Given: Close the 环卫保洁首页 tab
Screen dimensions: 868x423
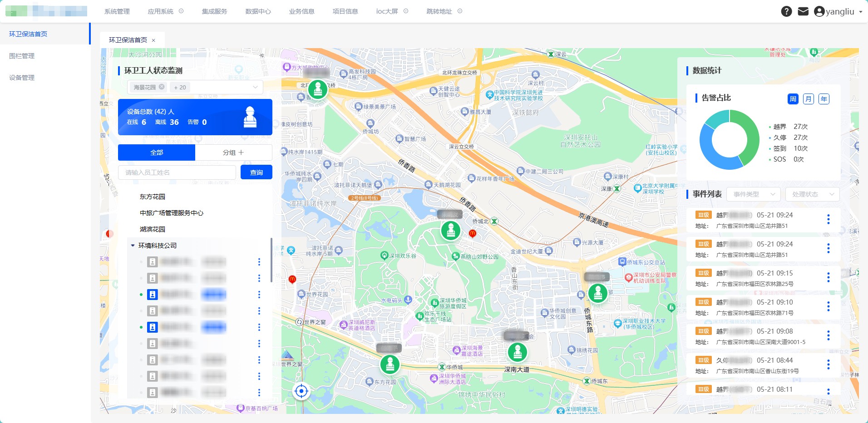Looking at the screenshot, I should point(153,40).
